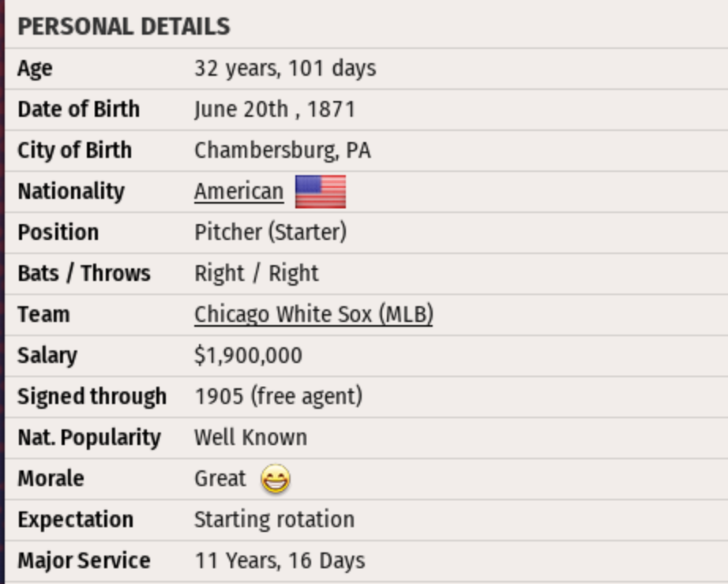Click the Major Service row label
The width and height of the screenshot is (728, 584).
coord(84,561)
